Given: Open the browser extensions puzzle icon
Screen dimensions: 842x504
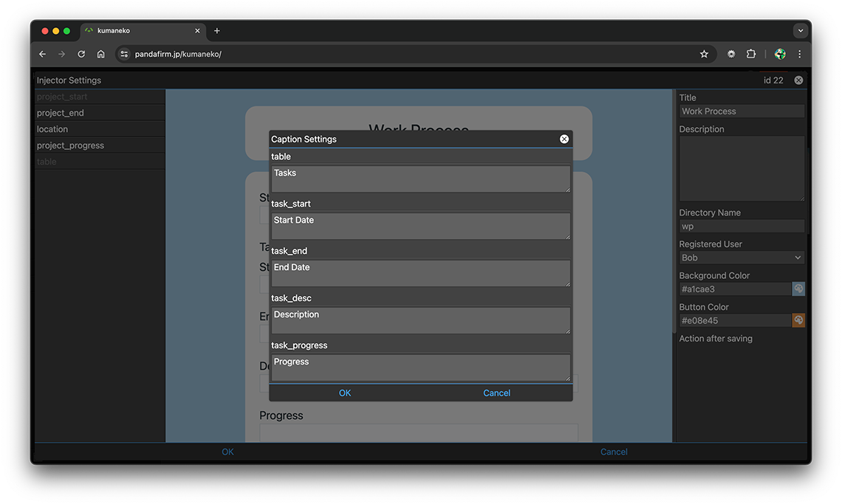Looking at the screenshot, I should pos(751,54).
